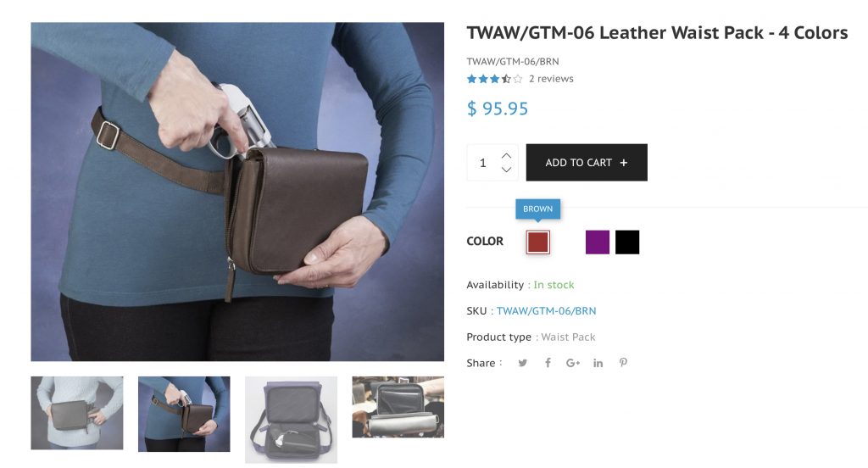Screen dimensions: 868x468
Task: Open SKU link TWAW/GTM-06/BRN
Action: 546,310
